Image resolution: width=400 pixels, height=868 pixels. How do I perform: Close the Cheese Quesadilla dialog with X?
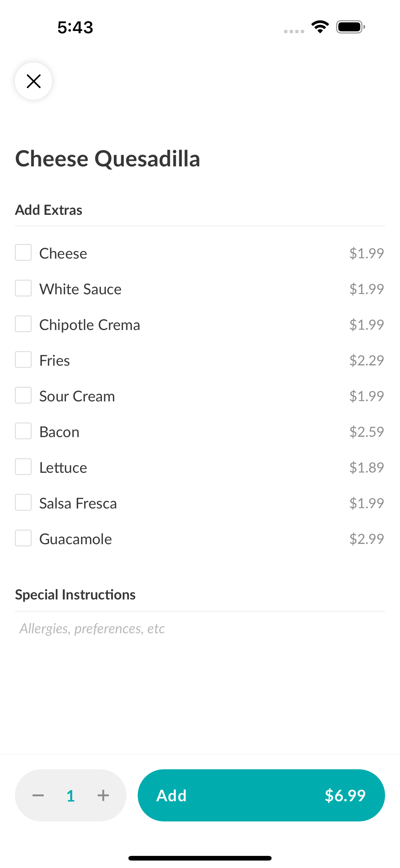tap(33, 81)
